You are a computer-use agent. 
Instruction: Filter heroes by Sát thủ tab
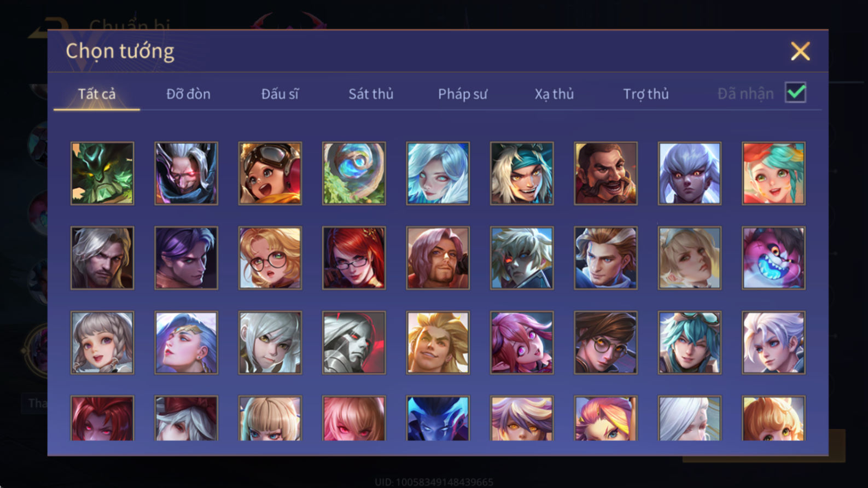[x=371, y=94]
